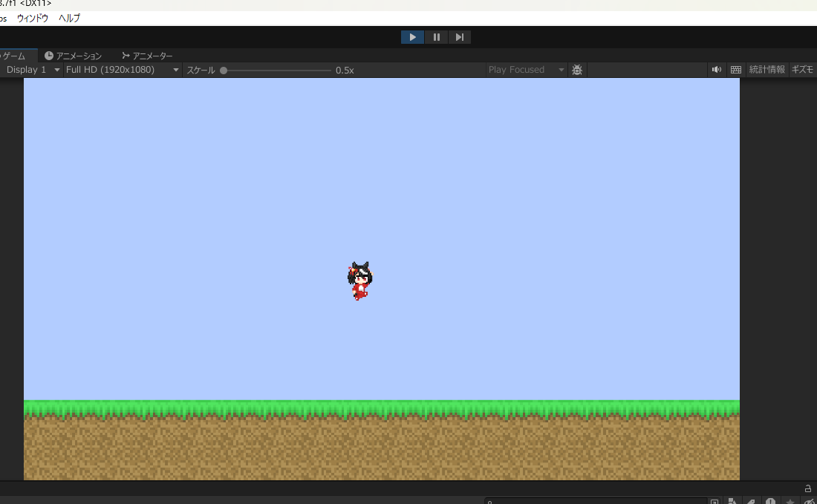Click the Pause button in the toolbar
Viewport: 817px width, 504px height.
click(436, 37)
